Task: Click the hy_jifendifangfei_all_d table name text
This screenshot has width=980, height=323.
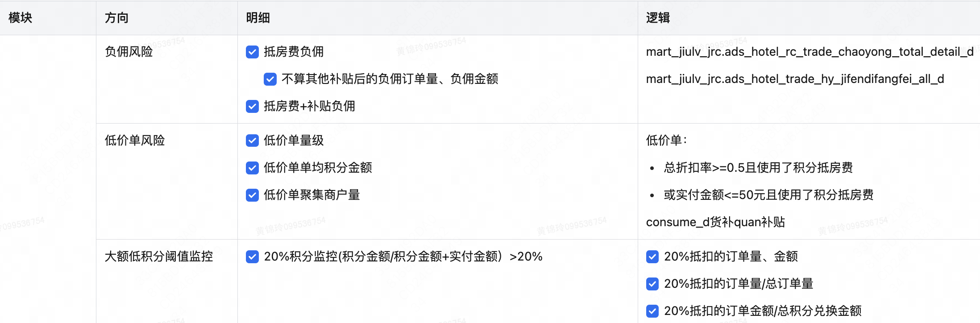Action: pos(795,79)
